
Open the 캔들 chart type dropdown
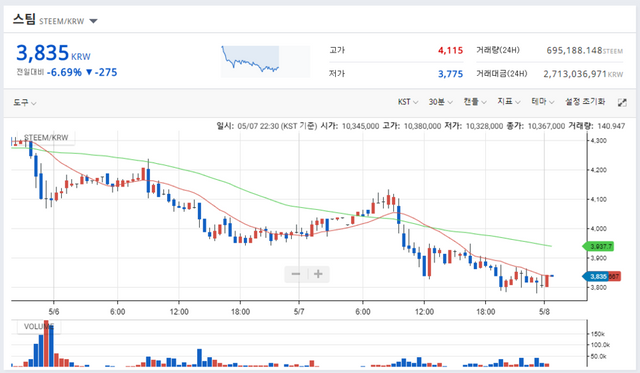coord(475,102)
